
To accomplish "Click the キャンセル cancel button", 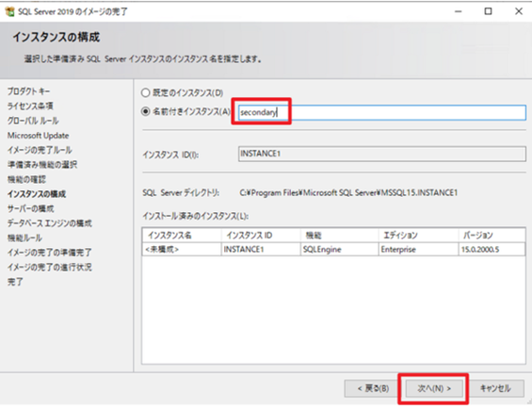I will click(x=495, y=388).
